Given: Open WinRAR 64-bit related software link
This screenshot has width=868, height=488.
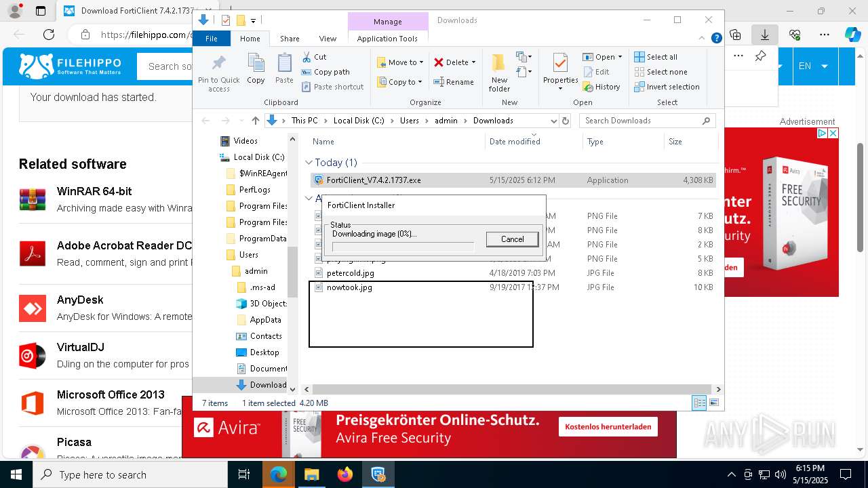Looking at the screenshot, I should coord(94,191).
